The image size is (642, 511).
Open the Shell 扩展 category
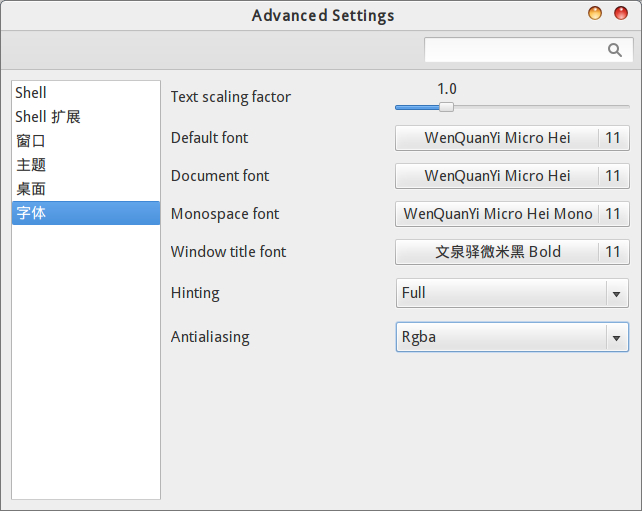click(48, 117)
